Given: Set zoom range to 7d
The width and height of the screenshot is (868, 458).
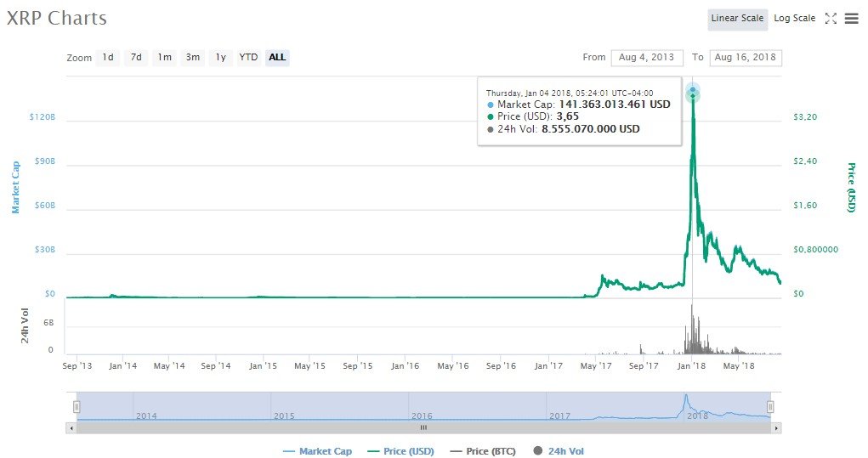Looking at the screenshot, I should tap(136, 57).
